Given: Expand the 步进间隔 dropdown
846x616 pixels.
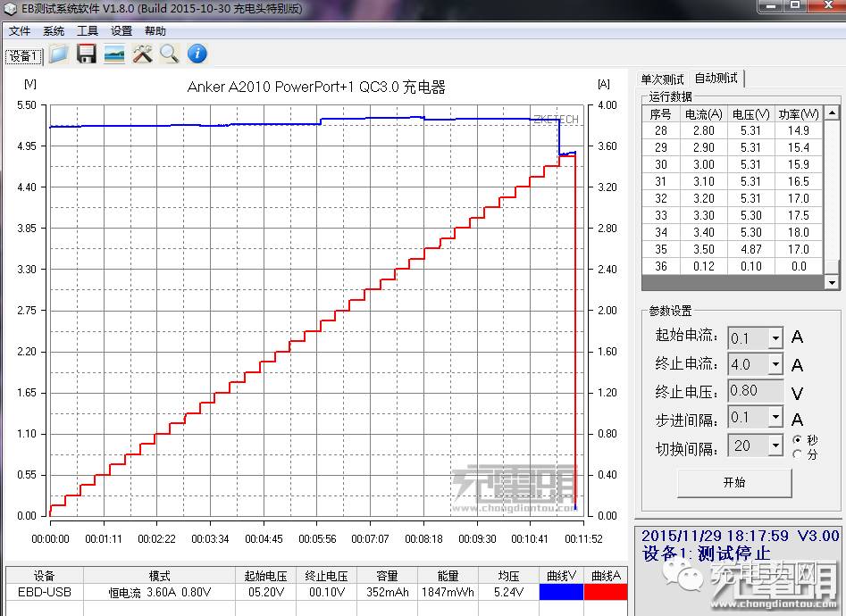Looking at the screenshot, I should coord(775,417).
